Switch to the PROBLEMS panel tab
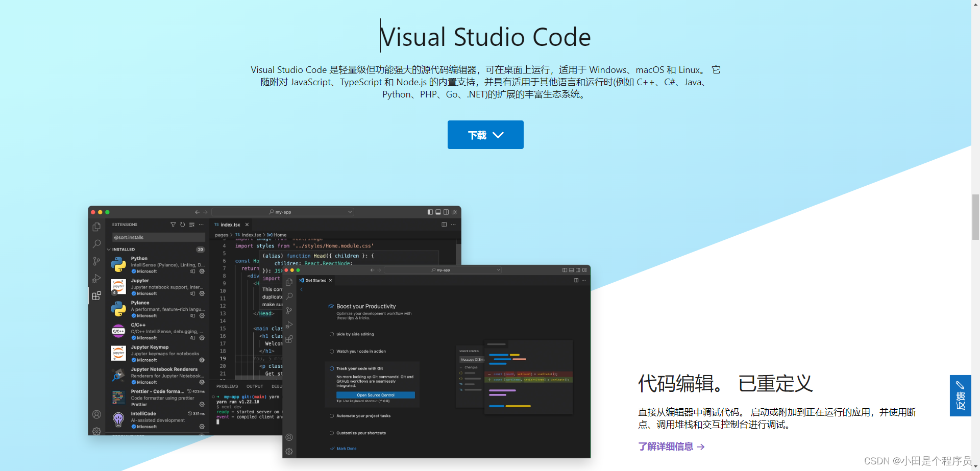 [227, 386]
